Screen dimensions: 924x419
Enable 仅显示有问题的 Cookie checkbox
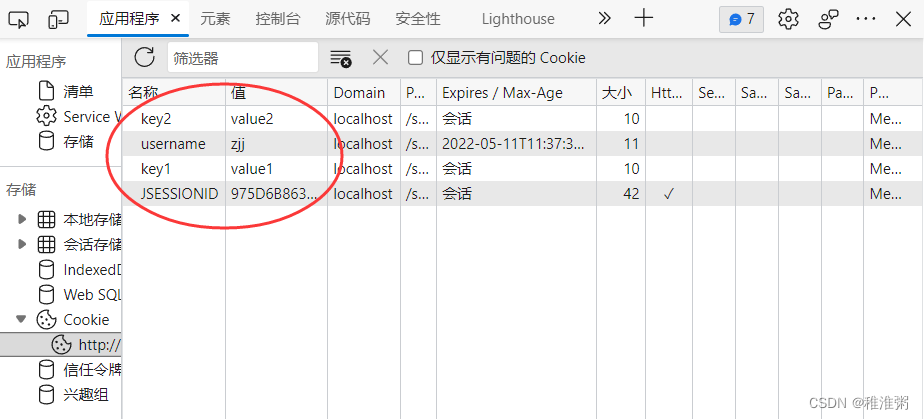click(x=415, y=57)
